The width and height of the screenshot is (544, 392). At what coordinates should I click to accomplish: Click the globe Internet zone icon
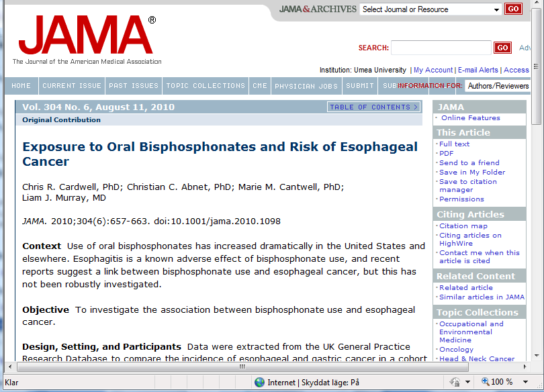(x=259, y=383)
